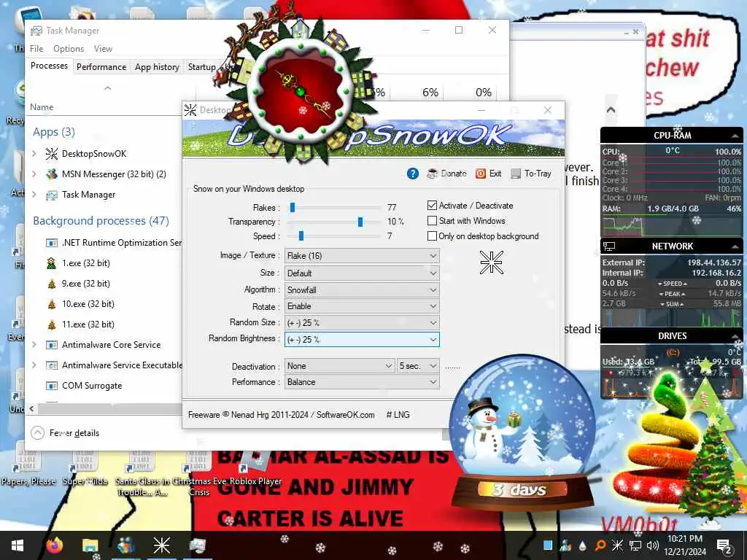Click the Transparency slider handle
The height and width of the screenshot is (560, 747).
[360, 222]
